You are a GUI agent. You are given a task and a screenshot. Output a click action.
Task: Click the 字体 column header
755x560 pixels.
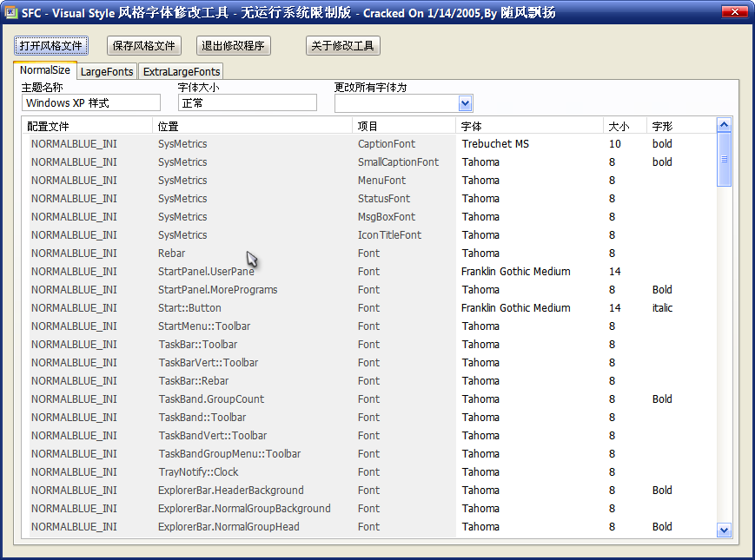click(529, 126)
